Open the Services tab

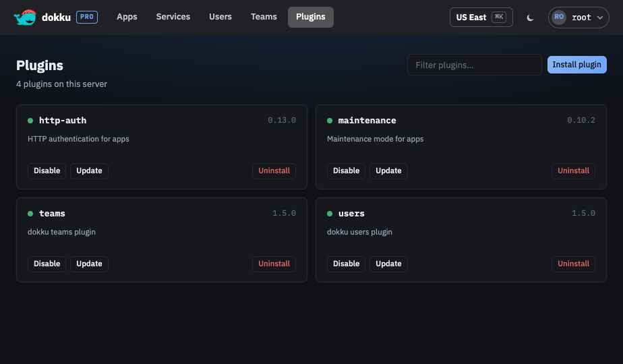pyautogui.click(x=173, y=17)
